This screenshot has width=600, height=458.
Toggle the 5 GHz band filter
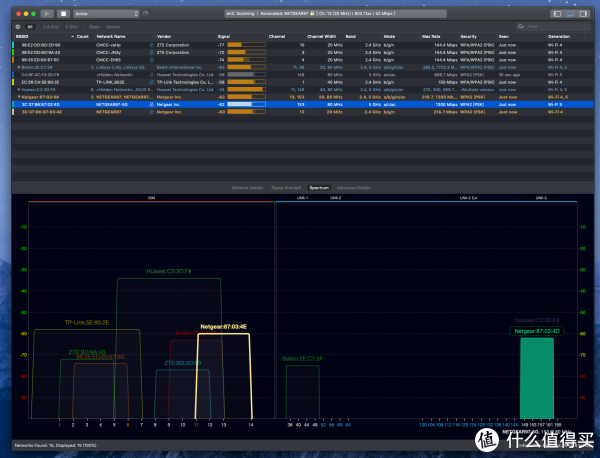[x=71, y=27]
